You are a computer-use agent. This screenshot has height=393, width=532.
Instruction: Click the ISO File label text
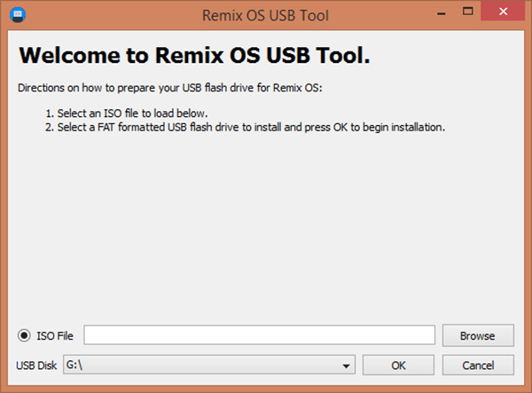[55, 335]
